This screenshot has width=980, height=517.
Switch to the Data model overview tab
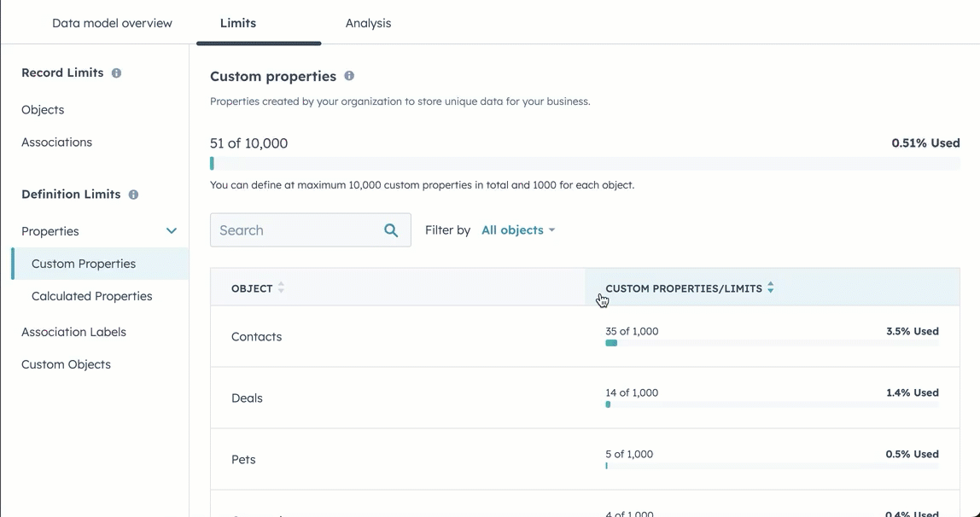(x=112, y=23)
